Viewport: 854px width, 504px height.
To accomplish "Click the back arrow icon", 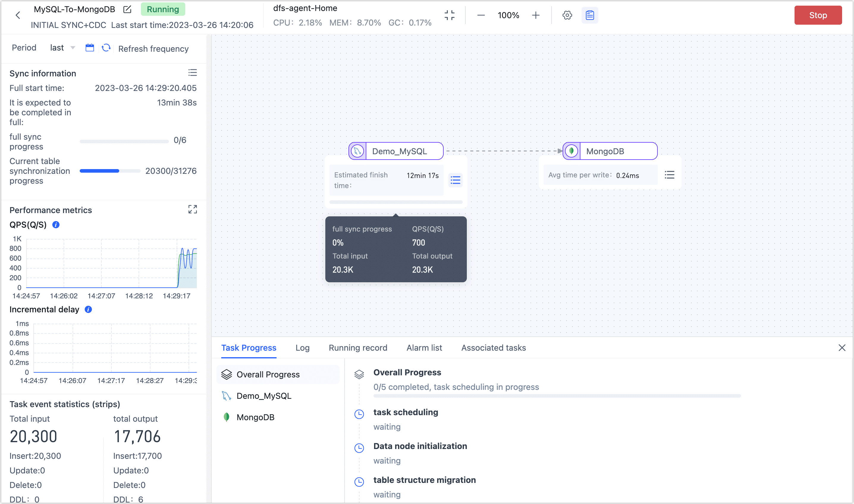I will click(x=18, y=15).
